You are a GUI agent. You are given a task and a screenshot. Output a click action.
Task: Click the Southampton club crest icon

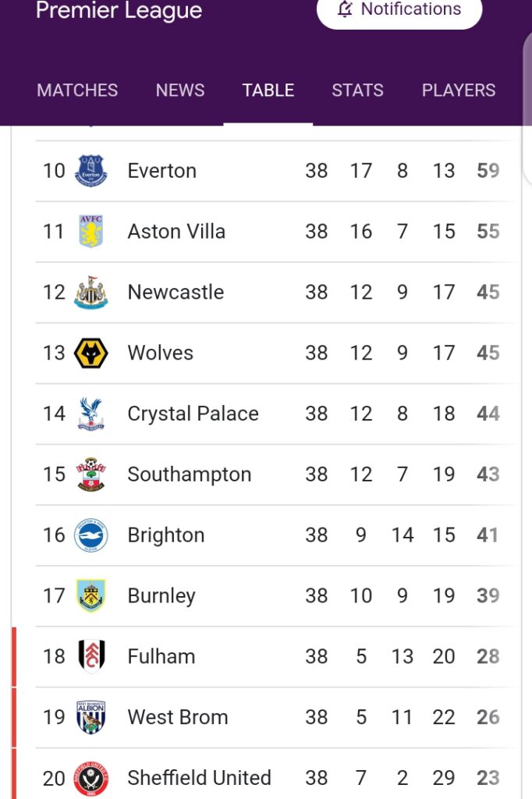click(x=90, y=474)
